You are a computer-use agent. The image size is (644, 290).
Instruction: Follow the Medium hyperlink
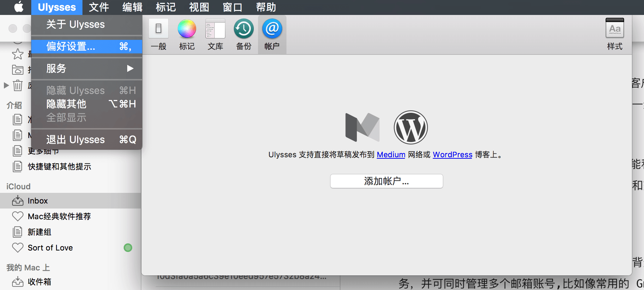pyautogui.click(x=391, y=155)
